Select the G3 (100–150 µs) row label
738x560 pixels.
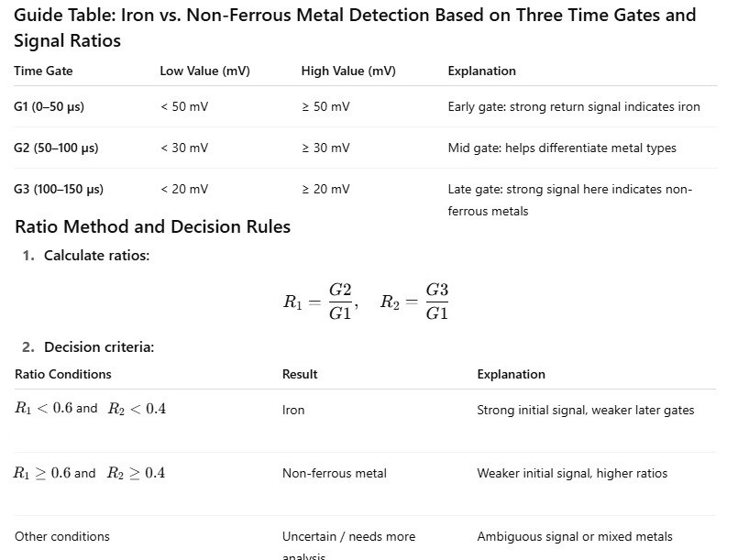tap(59, 189)
